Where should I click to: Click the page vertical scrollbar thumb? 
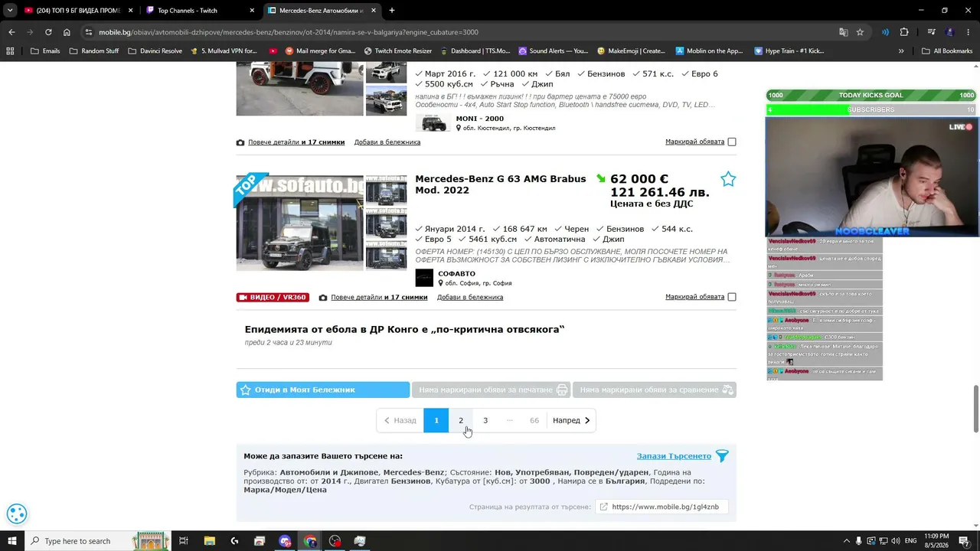[x=976, y=409]
